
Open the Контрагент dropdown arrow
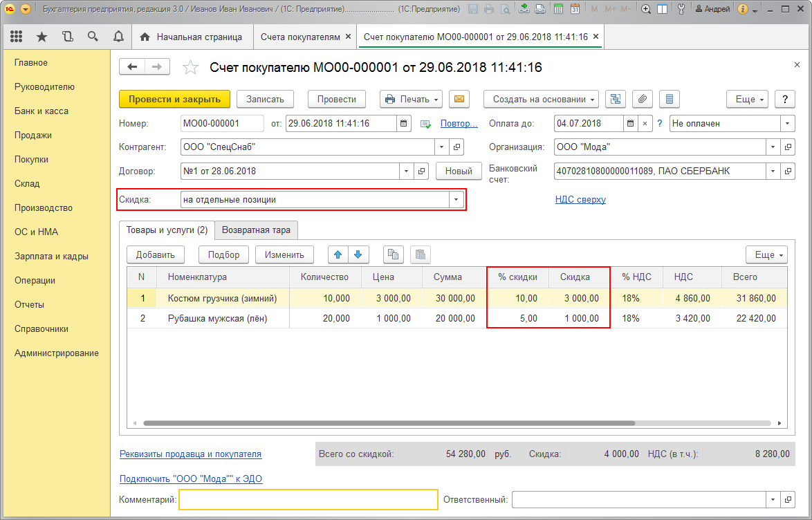pos(442,147)
